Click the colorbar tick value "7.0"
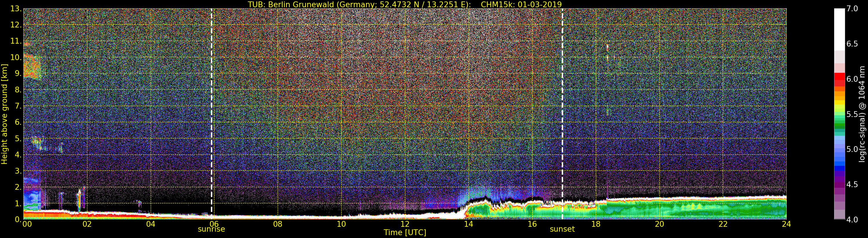868x238 pixels. tap(852, 8)
